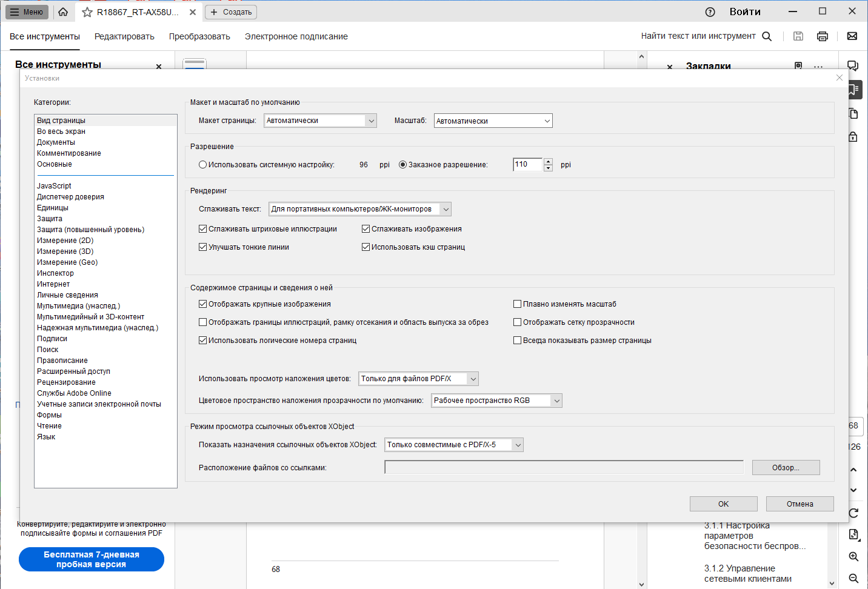
Task: Open the color overprint preview dropdown
Action: pos(418,379)
